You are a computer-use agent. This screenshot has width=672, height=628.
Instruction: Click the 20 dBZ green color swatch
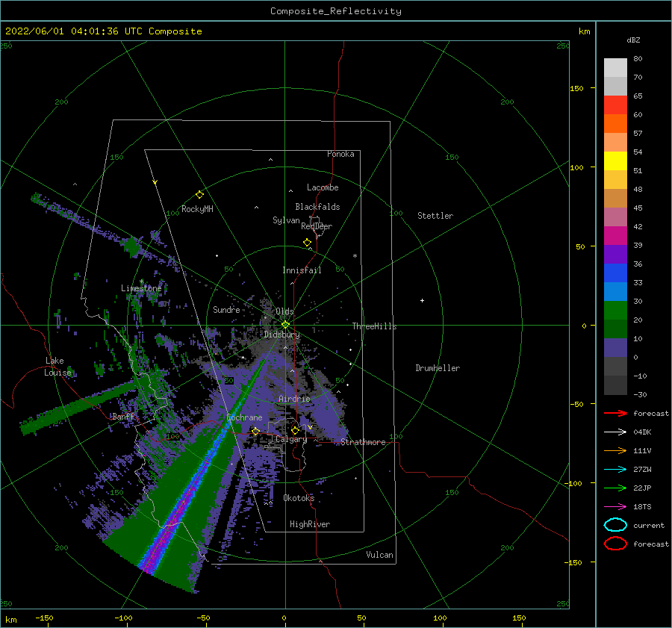coord(615,311)
